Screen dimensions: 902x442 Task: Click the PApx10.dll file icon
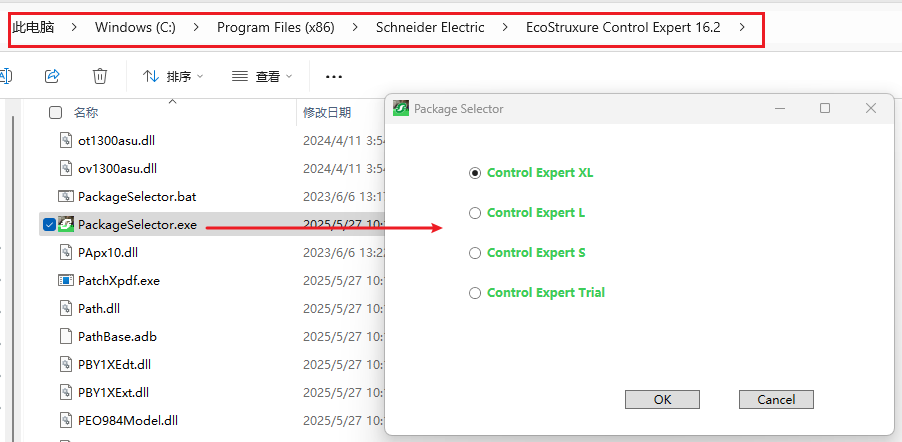[66, 252]
